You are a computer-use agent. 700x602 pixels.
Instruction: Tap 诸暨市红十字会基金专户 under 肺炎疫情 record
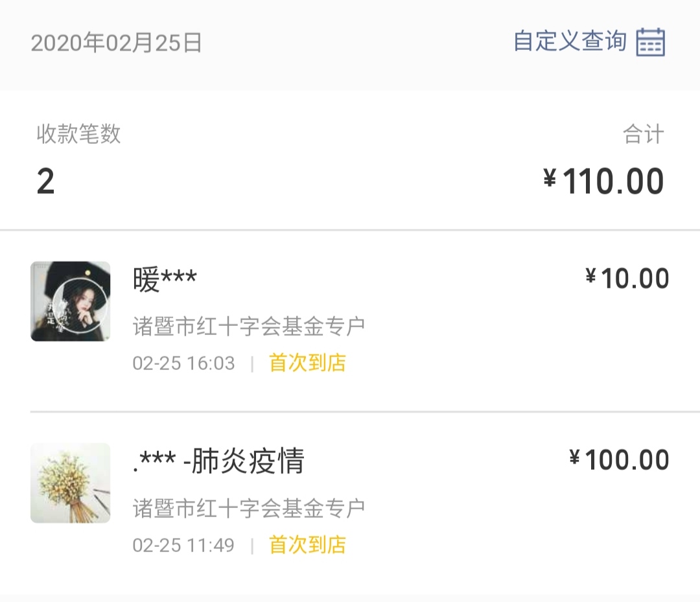249,508
